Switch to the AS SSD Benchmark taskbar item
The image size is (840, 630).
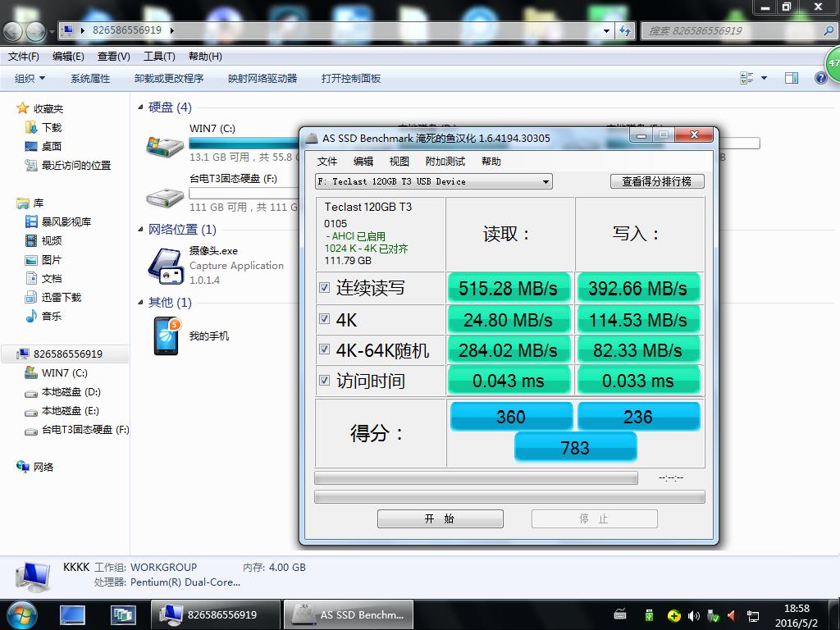tap(348, 615)
